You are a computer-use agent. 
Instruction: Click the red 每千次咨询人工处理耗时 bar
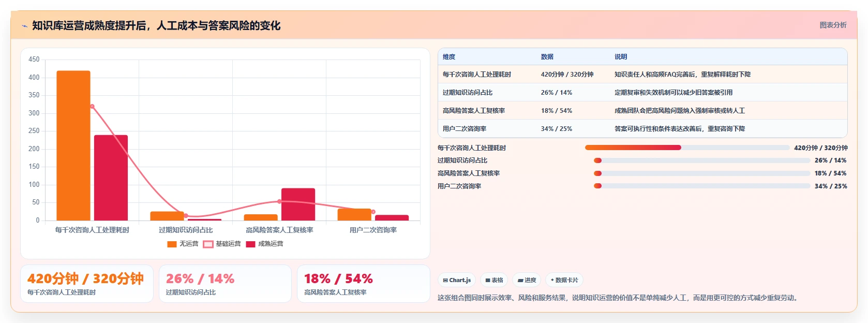[x=111, y=178]
